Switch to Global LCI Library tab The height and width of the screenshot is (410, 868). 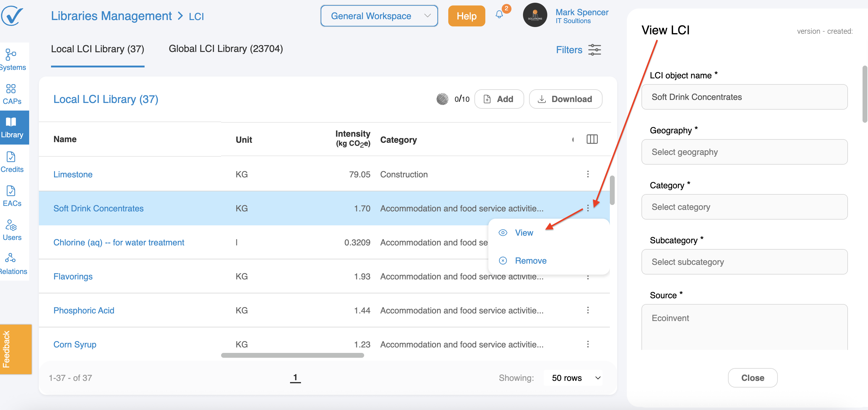tap(225, 49)
